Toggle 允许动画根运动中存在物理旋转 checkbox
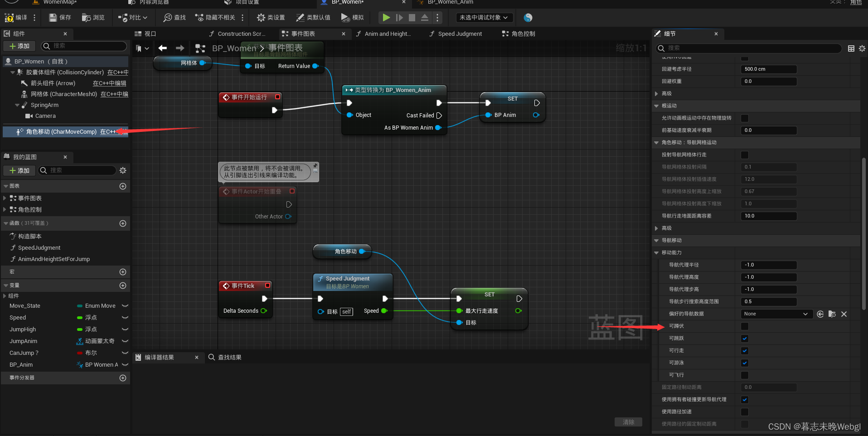 coord(745,118)
